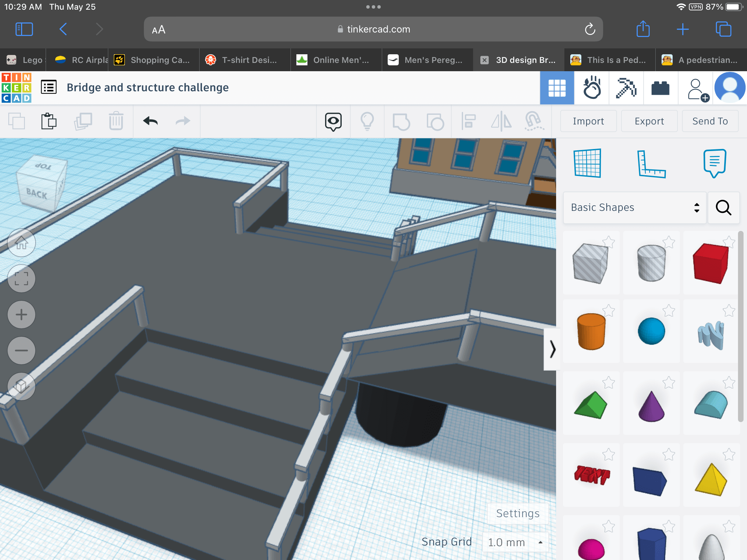This screenshot has height=560, width=747.
Task: Toggle orthographic perspective view cube button
Action: (21, 386)
